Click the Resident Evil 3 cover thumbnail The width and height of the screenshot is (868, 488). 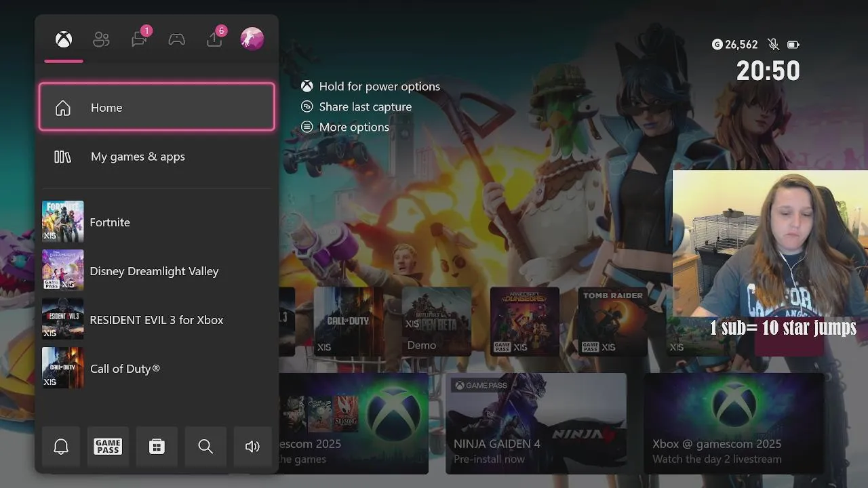[63, 319]
